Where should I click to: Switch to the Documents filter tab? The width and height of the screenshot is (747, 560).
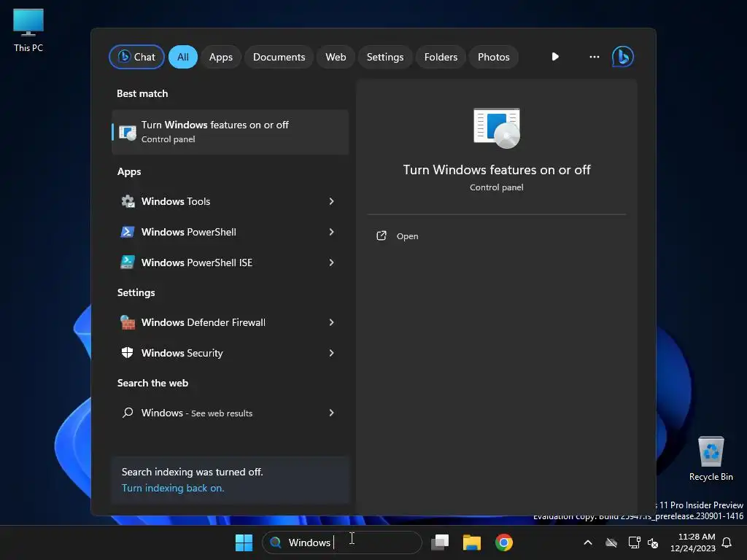point(279,57)
